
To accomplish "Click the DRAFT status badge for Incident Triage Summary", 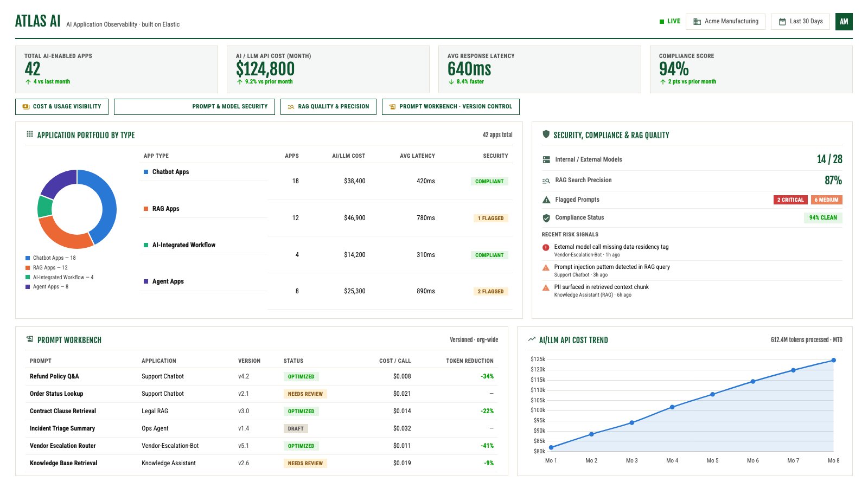I will pyautogui.click(x=296, y=429).
